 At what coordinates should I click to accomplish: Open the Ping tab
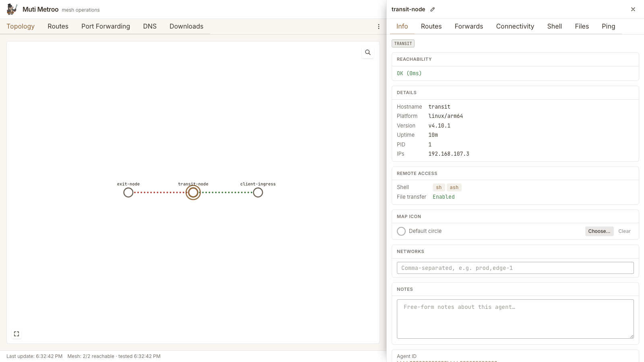(608, 26)
